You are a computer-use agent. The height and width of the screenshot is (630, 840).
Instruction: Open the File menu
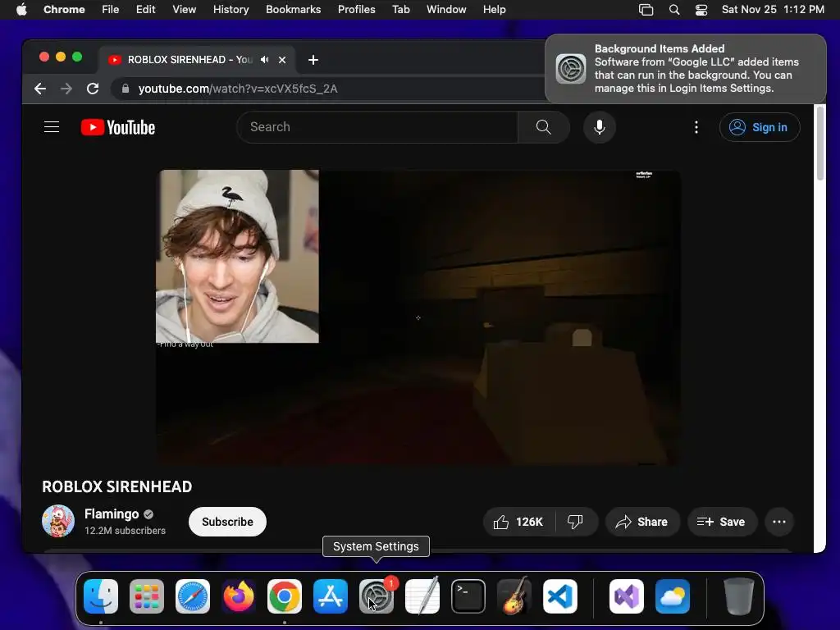click(111, 10)
